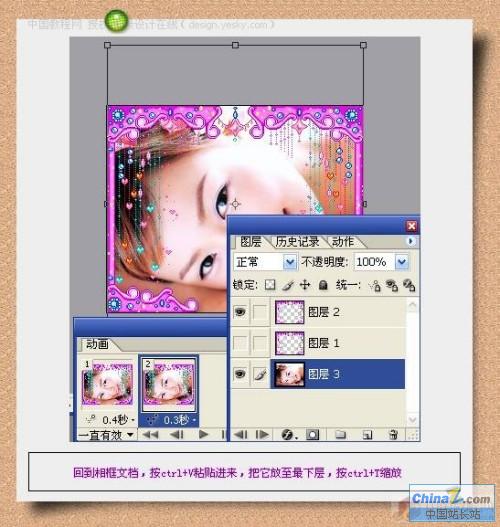Click the add layer style icon
Screen dimensions: 500x527
(287, 435)
